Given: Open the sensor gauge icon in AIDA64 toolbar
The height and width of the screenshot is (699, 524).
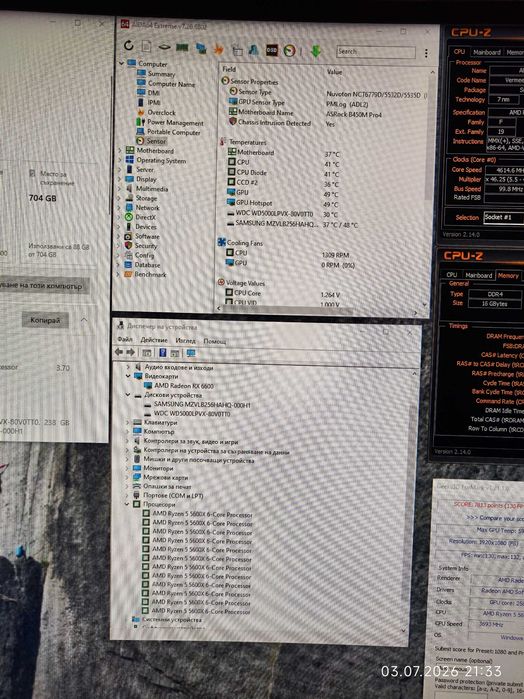Looking at the screenshot, I should point(289,51).
